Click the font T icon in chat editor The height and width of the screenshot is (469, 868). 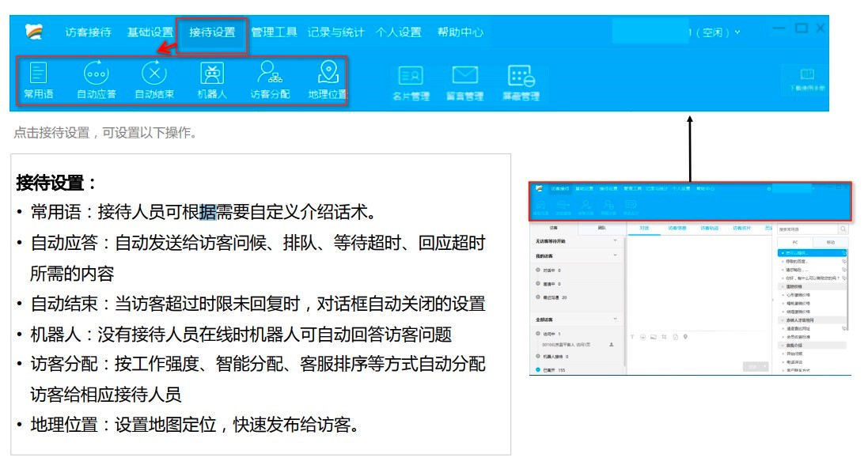pos(632,337)
